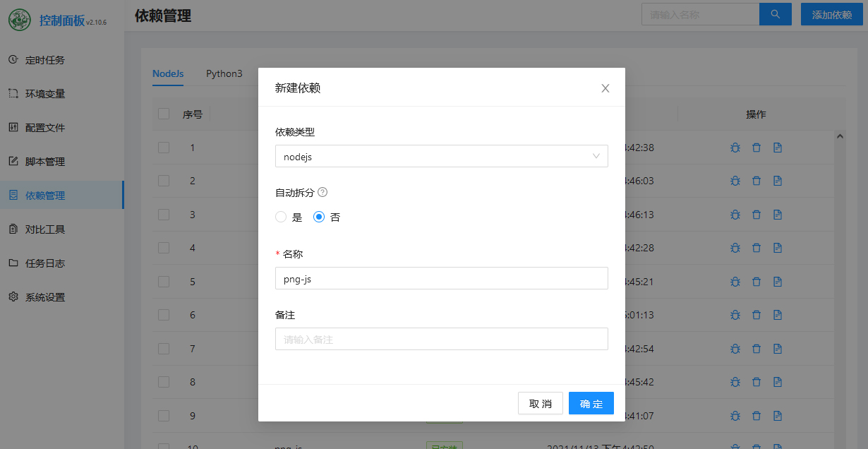Click the reinstall bug icon in row 9
The width and height of the screenshot is (868, 449).
(x=735, y=416)
